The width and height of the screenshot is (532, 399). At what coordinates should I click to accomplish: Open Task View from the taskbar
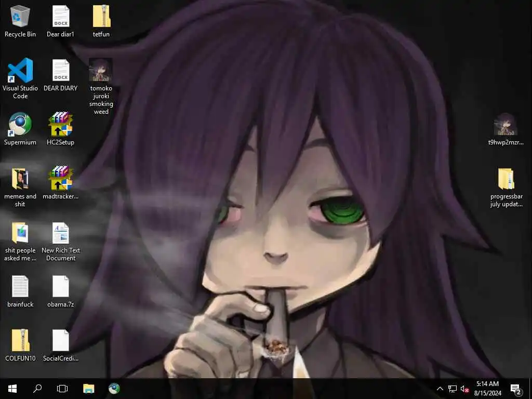(x=62, y=389)
